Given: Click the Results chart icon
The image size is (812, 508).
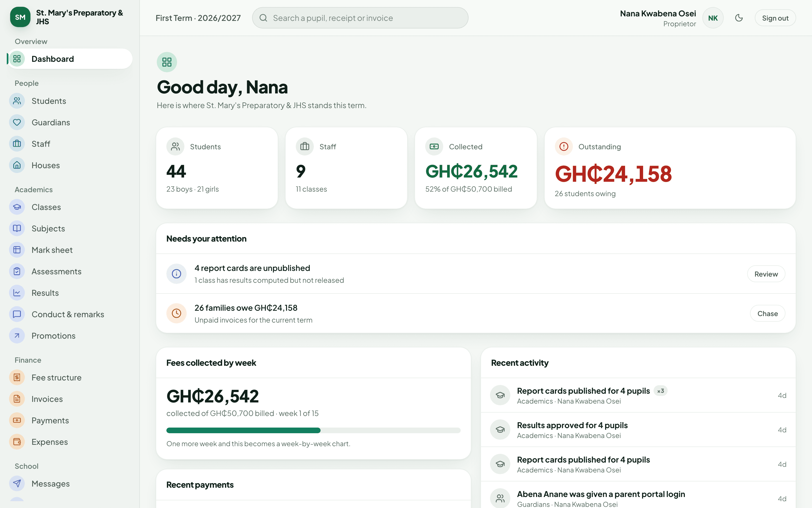Looking at the screenshot, I should (x=17, y=293).
